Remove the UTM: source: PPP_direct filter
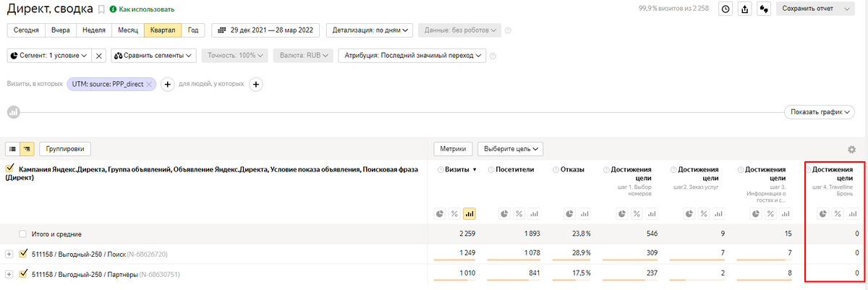Screen dimensions: 868x290 tap(149, 85)
